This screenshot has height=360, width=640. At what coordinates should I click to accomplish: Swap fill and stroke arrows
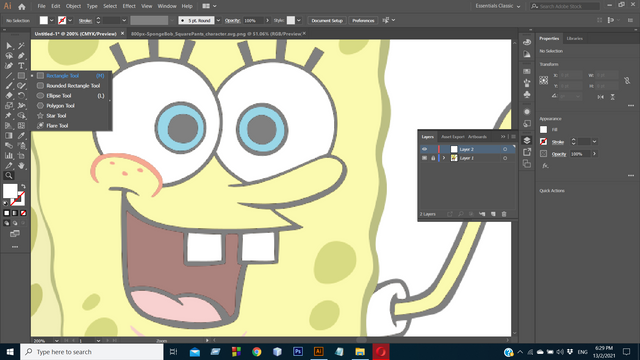point(23,187)
